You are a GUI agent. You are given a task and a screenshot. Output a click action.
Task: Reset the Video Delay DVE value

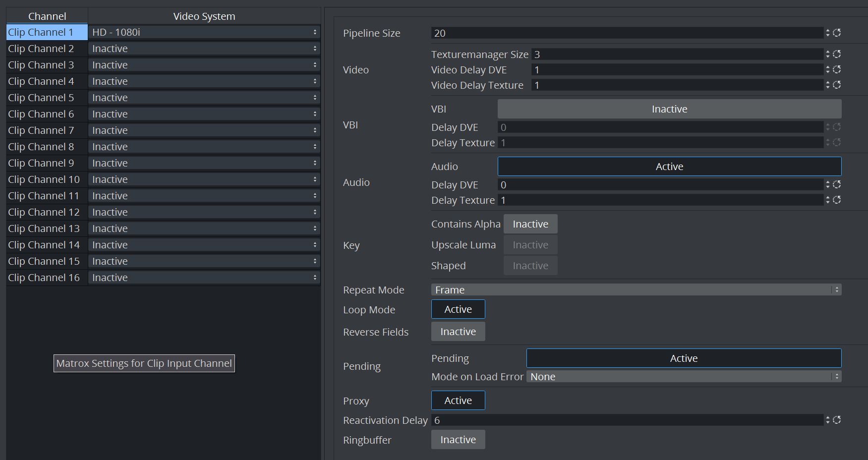click(837, 69)
